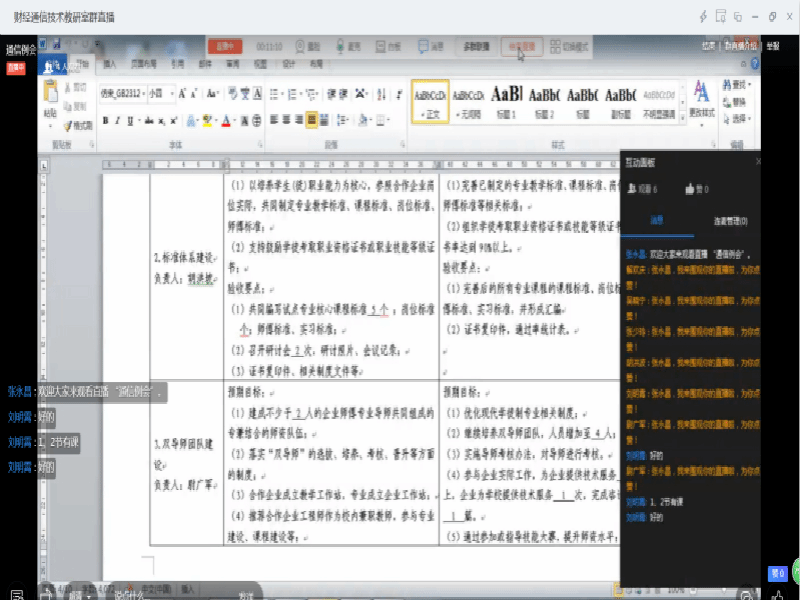Click the Shrink Font icon

pyautogui.click(x=194, y=93)
